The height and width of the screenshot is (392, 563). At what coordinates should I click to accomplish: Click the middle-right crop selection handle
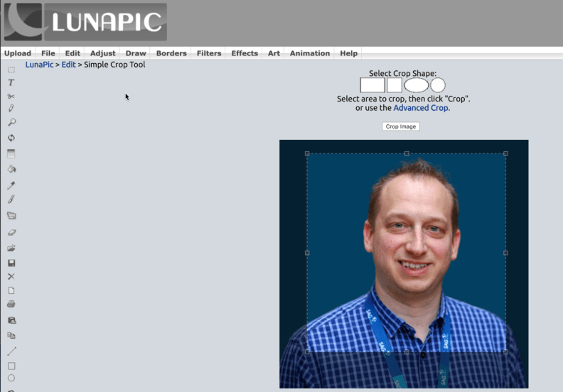pos(505,253)
